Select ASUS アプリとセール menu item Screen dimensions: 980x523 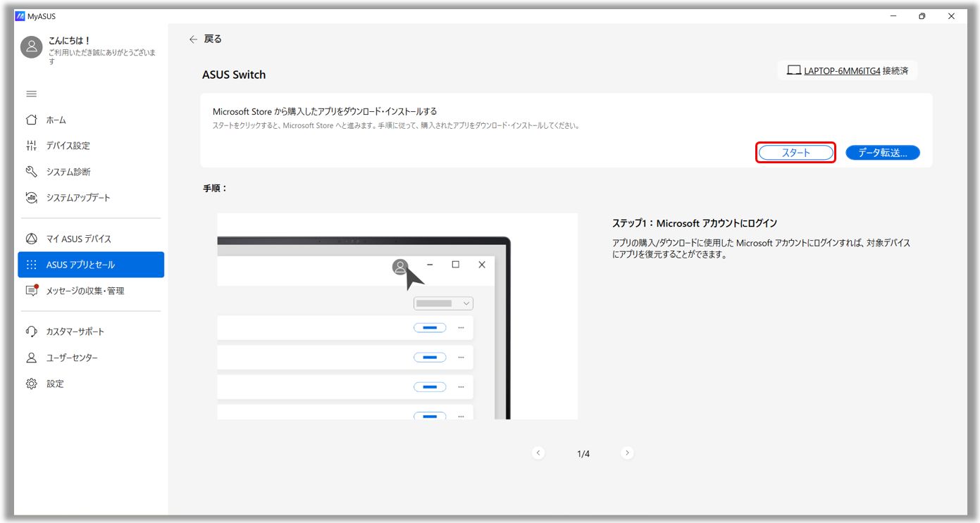click(91, 265)
